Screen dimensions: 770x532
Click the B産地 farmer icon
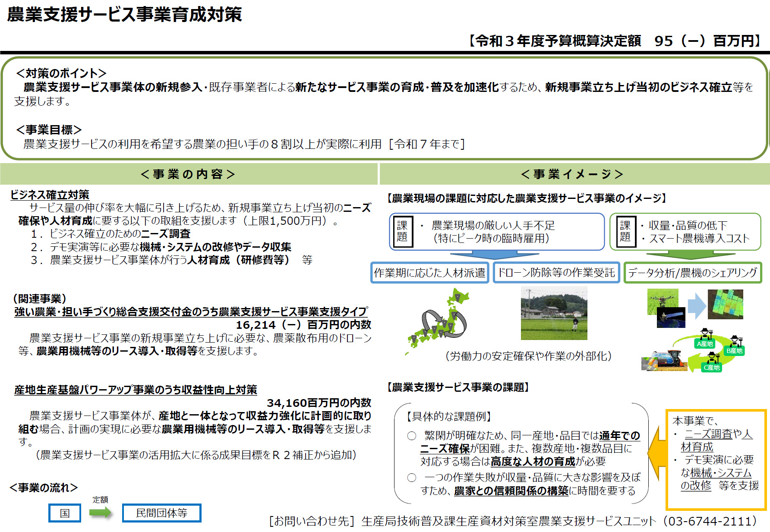coord(735,346)
